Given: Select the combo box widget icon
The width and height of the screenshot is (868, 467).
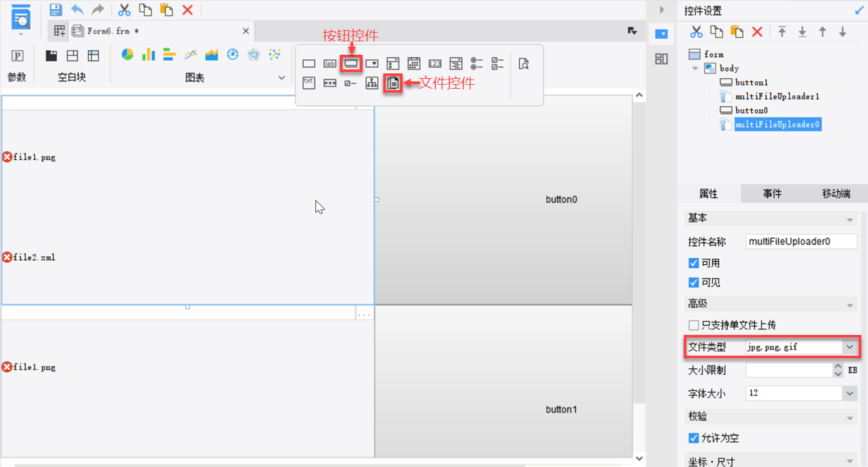Looking at the screenshot, I should click(x=372, y=64).
